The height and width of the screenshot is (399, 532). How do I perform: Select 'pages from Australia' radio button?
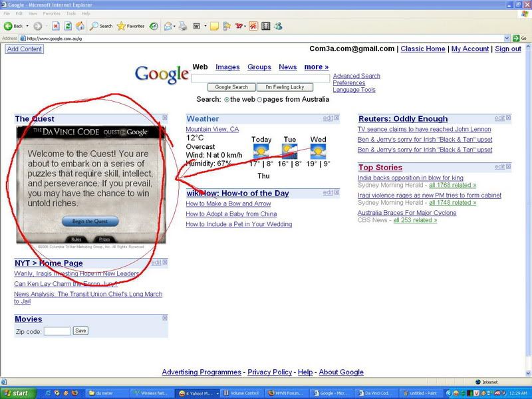(259, 100)
